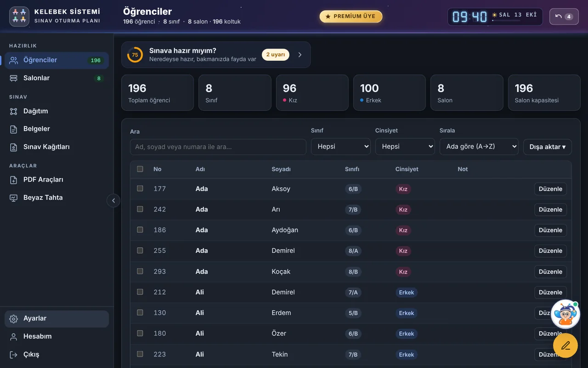Click the Premium Üye badge
This screenshot has height=368, width=588.
coord(351,17)
